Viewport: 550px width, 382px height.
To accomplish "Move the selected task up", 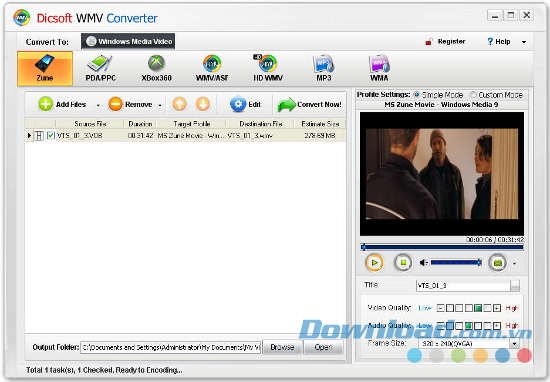I will coord(180,104).
